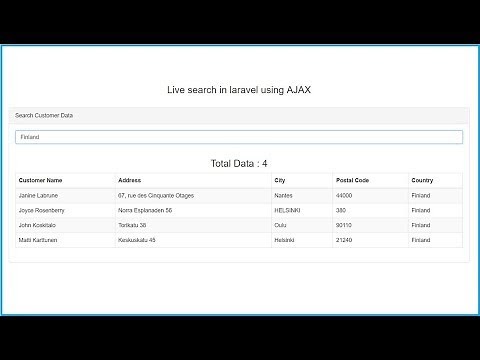Click the postal code "21240"

pos(344,240)
